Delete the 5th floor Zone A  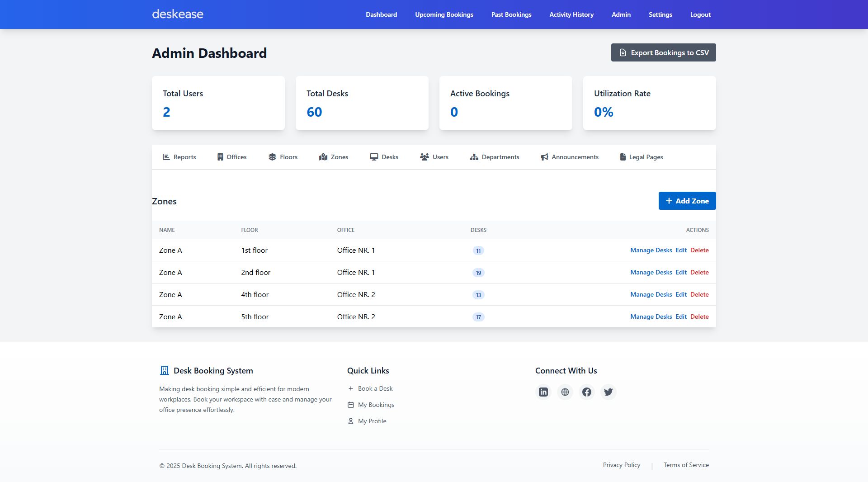point(699,317)
